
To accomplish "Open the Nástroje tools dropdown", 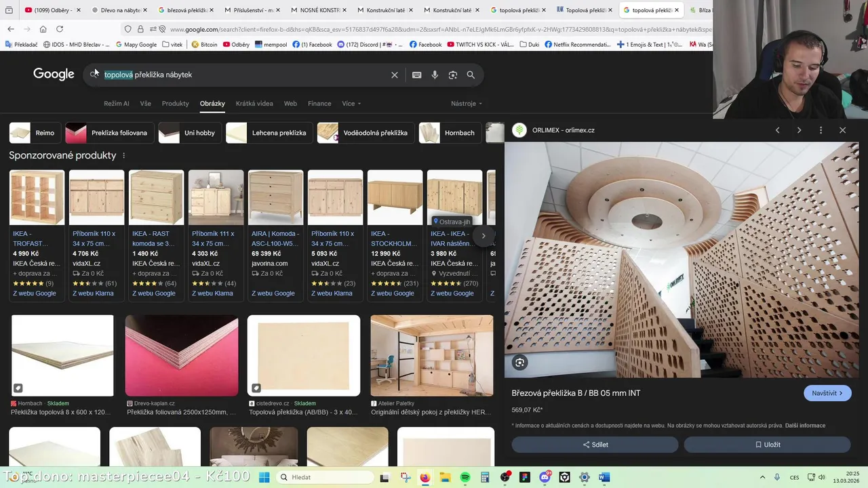I will tap(467, 104).
